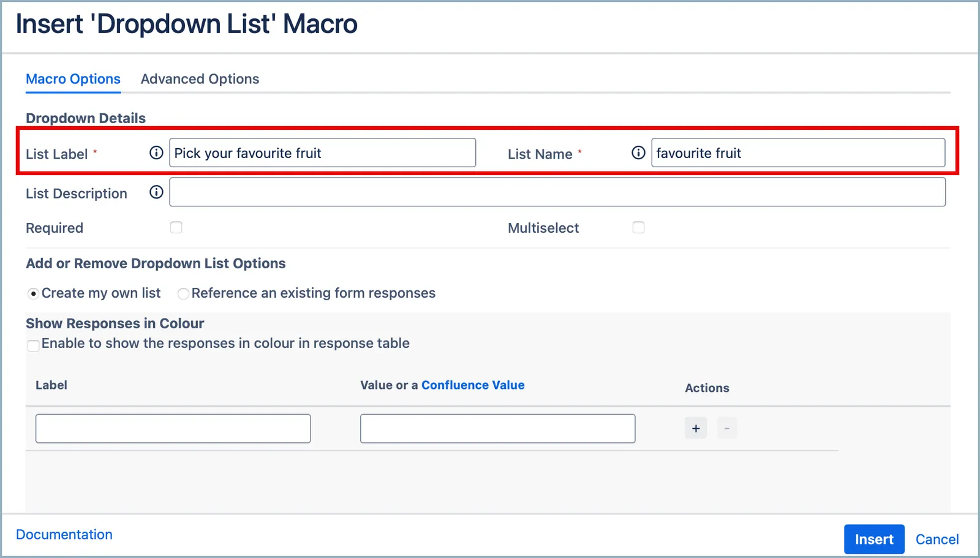Cancel the macro dialog
This screenshot has width=980, height=558.
(x=937, y=539)
